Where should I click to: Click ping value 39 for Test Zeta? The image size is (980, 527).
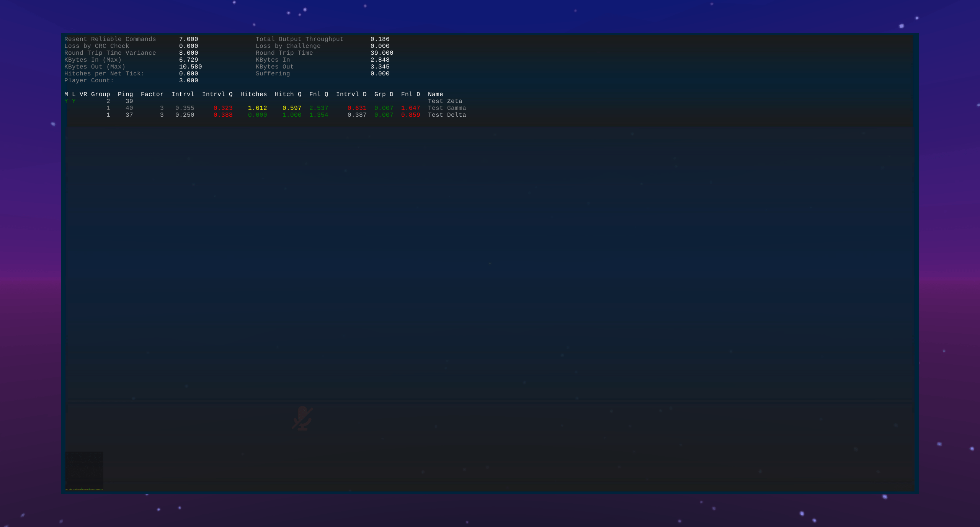click(x=129, y=101)
